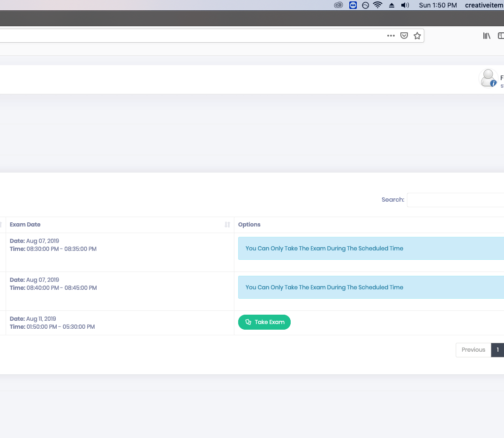
Task: Open the Firefox Library icon
Action: pos(487,36)
